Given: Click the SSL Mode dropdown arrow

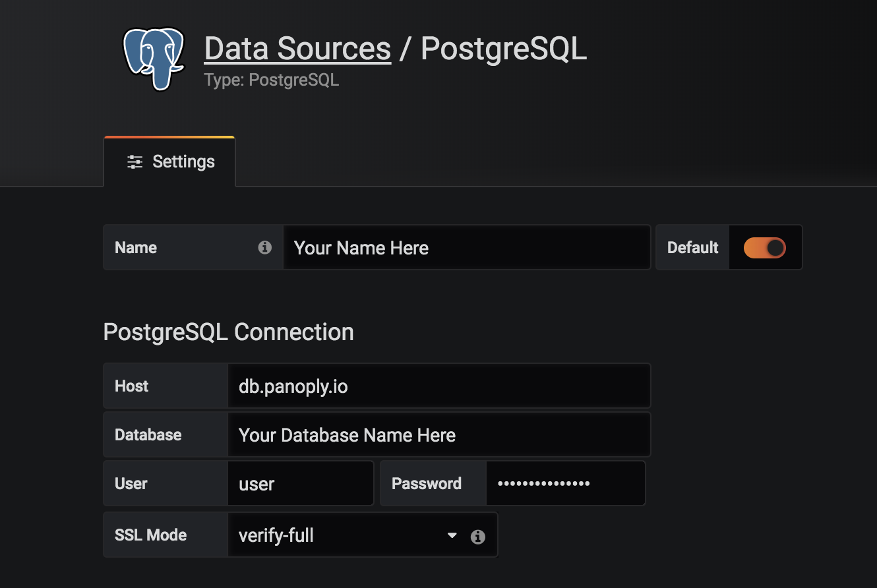Looking at the screenshot, I should (x=452, y=535).
